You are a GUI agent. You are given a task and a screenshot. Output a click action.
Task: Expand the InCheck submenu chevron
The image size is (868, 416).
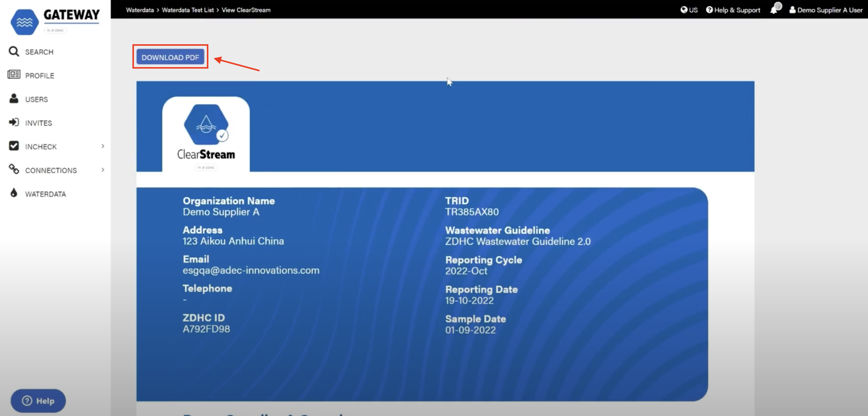pyautogui.click(x=103, y=146)
